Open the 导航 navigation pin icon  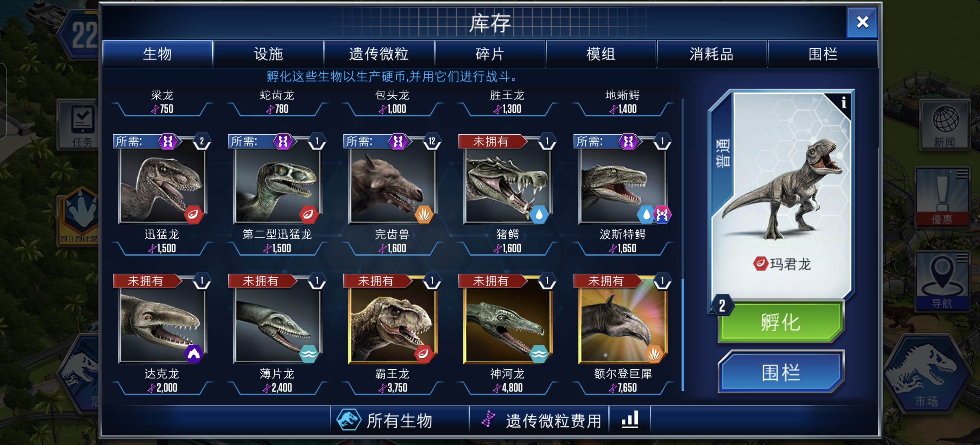pyautogui.click(x=942, y=281)
